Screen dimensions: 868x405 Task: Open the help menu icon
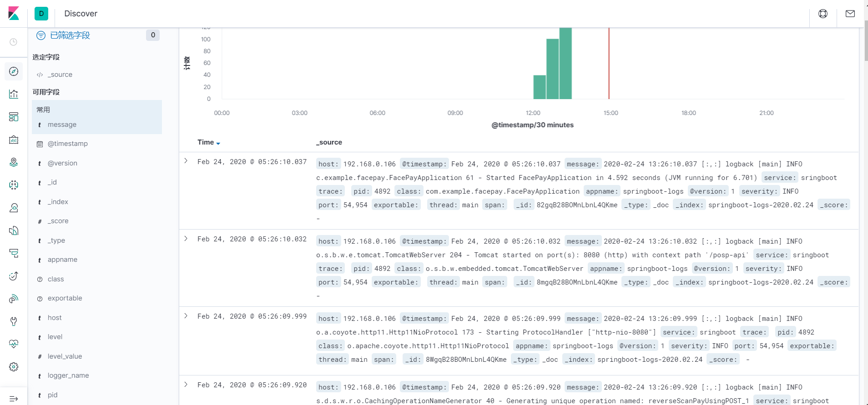(x=823, y=14)
